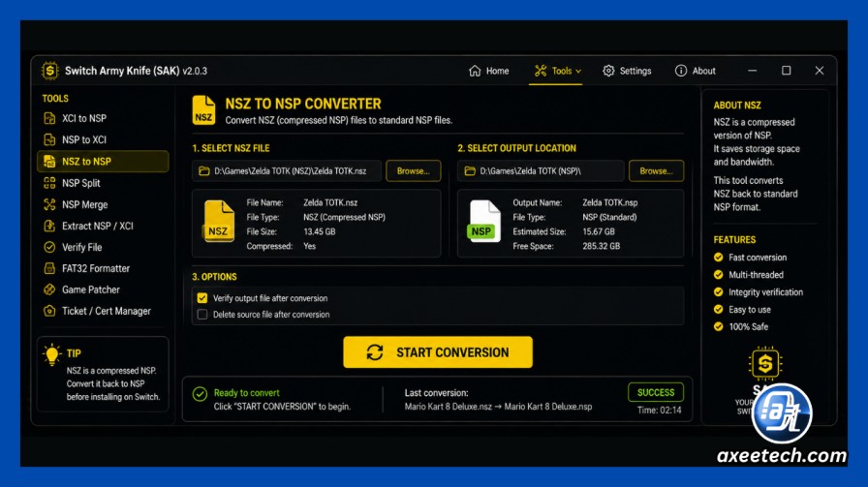
Task: Click the NSZ (Compressed NSP) file type value
Action: (344, 217)
